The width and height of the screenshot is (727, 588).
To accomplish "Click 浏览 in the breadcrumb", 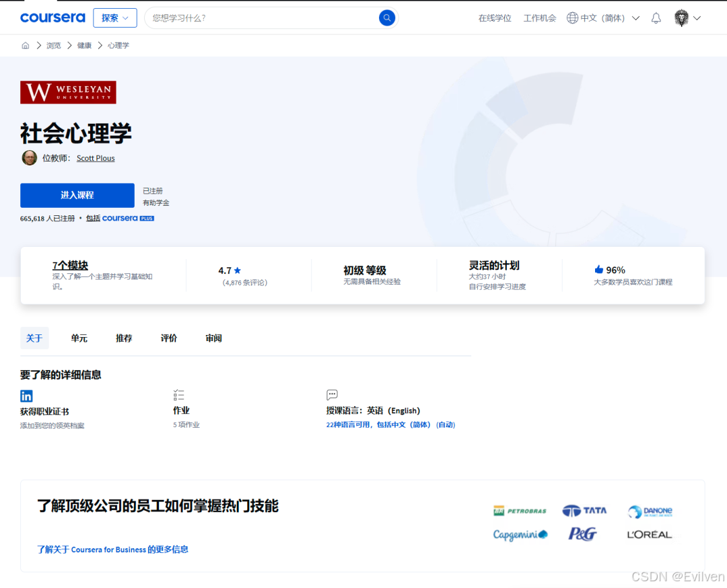I will pos(53,45).
